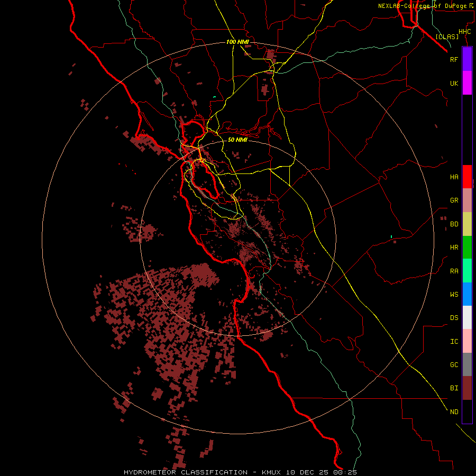This screenshot has height=476, width=476.
Task: Click the RF label in the legend
Action: point(454,60)
